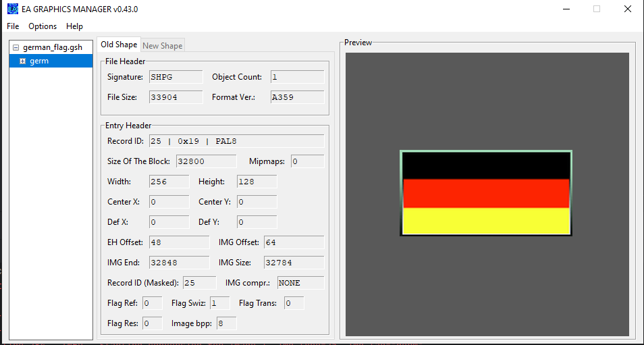Click the Mipmaps field
The height and width of the screenshot is (345, 644).
pyautogui.click(x=308, y=161)
